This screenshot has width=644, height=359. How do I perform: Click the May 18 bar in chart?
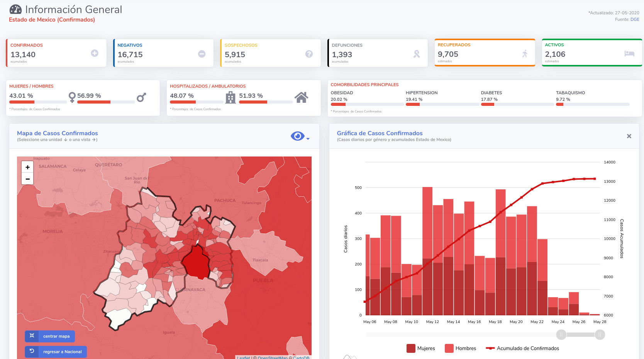[500, 252]
